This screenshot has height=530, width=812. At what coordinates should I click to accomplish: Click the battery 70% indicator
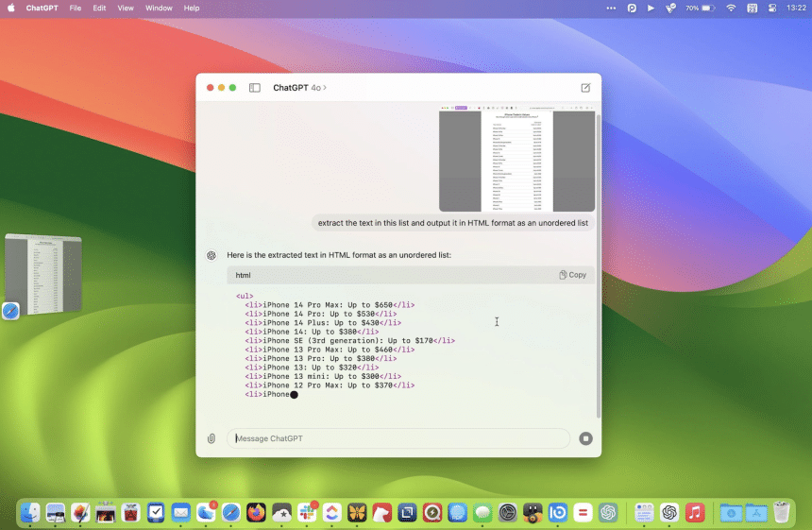pyautogui.click(x=701, y=8)
